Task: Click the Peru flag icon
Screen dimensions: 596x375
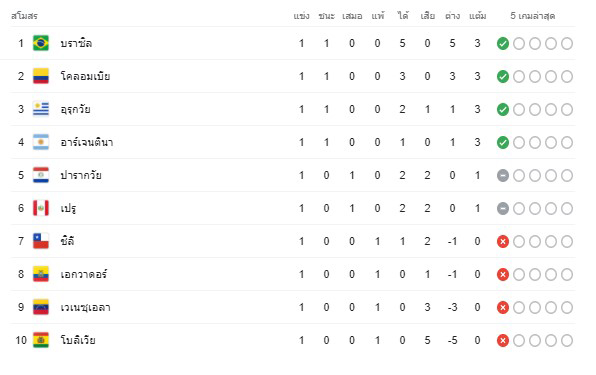Action: pyautogui.click(x=41, y=208)
